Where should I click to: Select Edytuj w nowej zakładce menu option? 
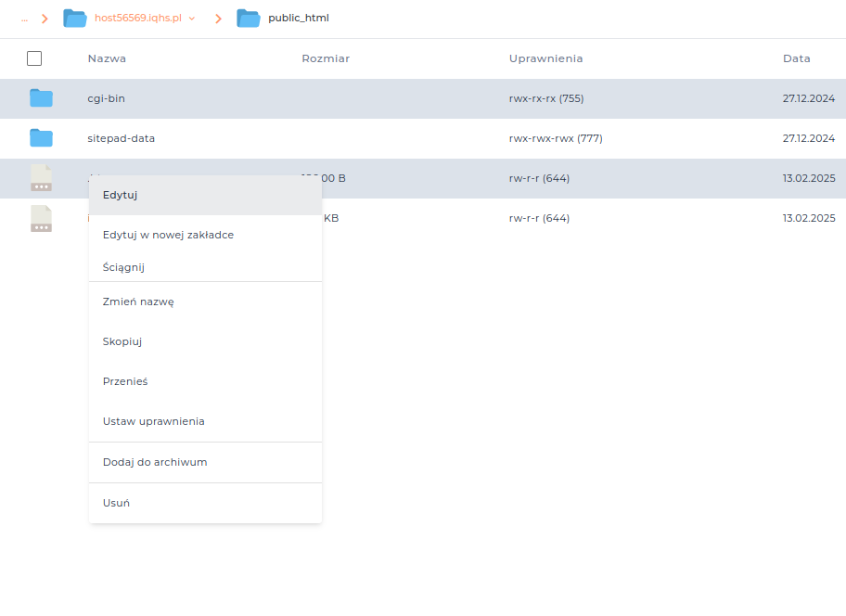tap(168, 235)
